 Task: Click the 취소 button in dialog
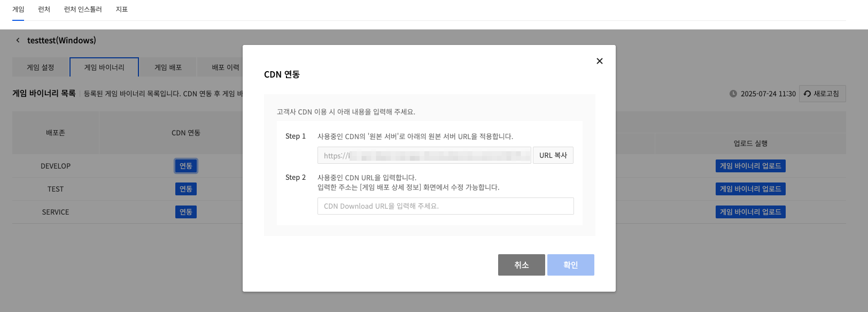pyautogui.click(x=522, y=265)
